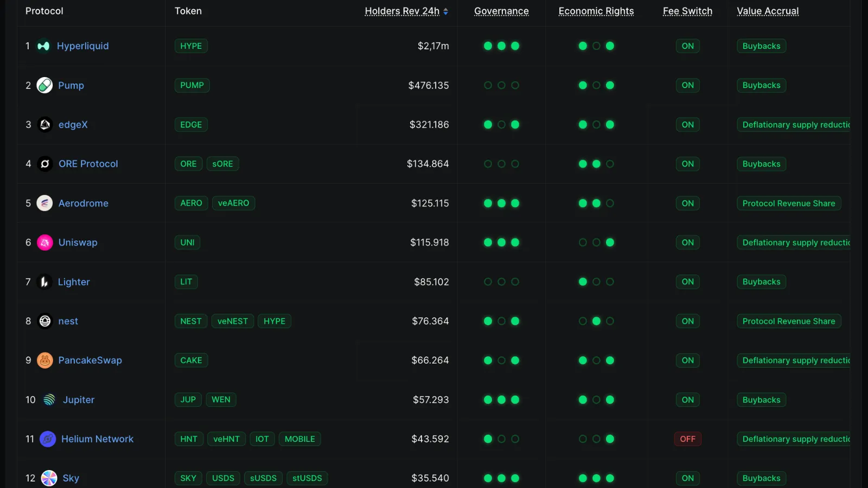The height and width of the screenshot is (488, 868).
Task: Click the Economic Rights column header
Action: click(596, 11)
